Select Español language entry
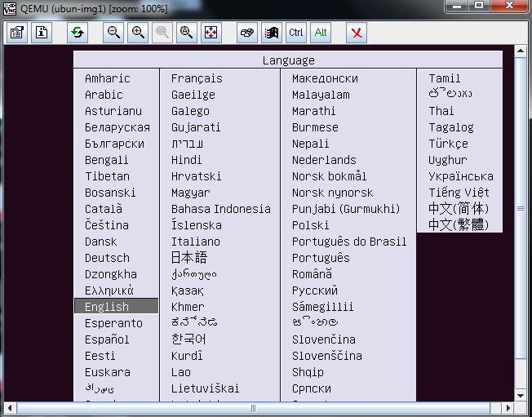The image size is (532, 417). point(107,339)
